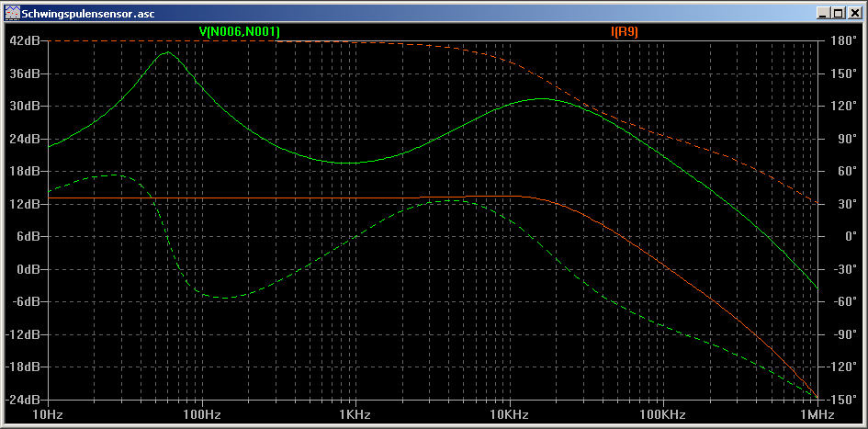
Task: Click the 10KHz frequency axis label
Action: point(510,414)
